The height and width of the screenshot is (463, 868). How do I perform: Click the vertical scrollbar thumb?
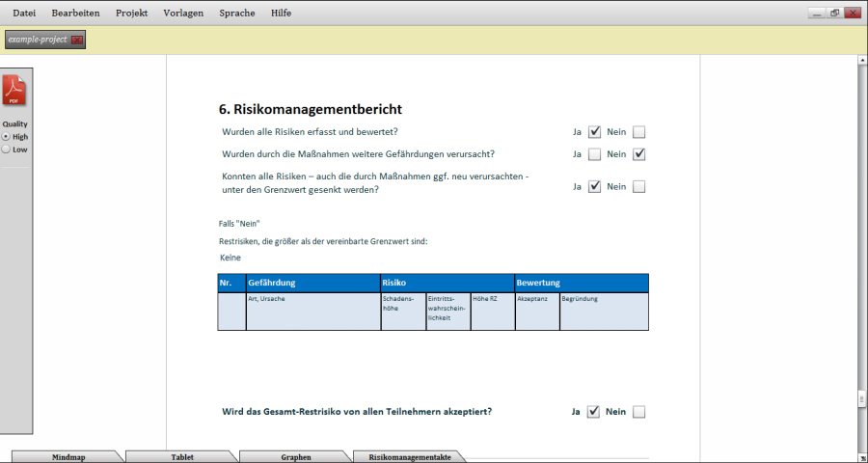[862, 398]
